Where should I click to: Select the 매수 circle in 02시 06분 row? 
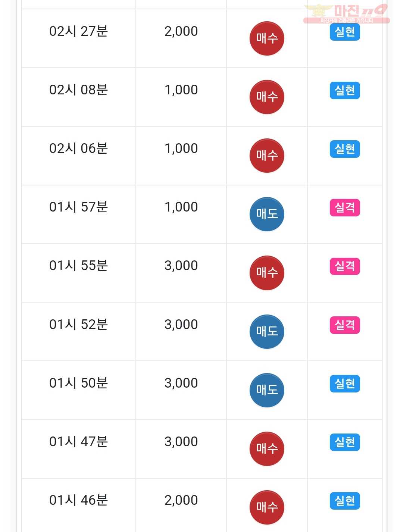coord(267,156)
